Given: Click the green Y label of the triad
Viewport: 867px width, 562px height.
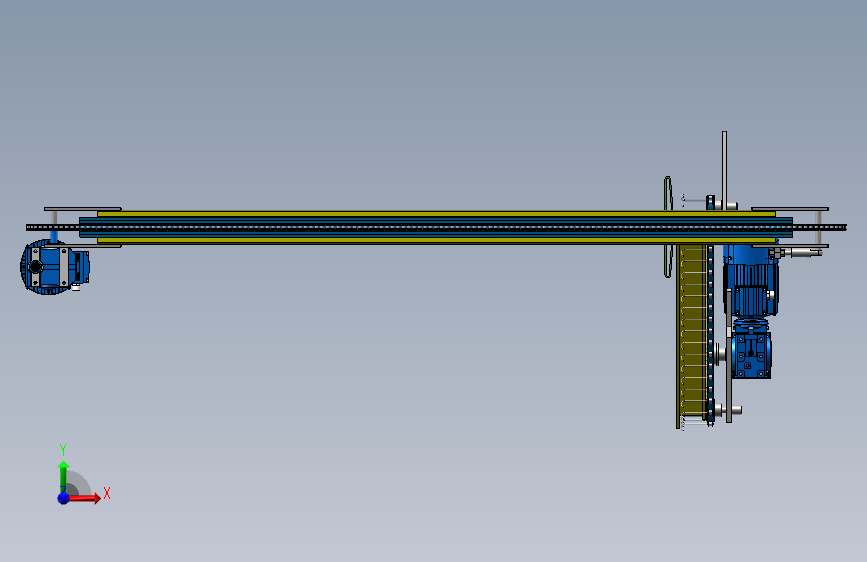Looking at the screenshot, I should (x=63, y=450).
